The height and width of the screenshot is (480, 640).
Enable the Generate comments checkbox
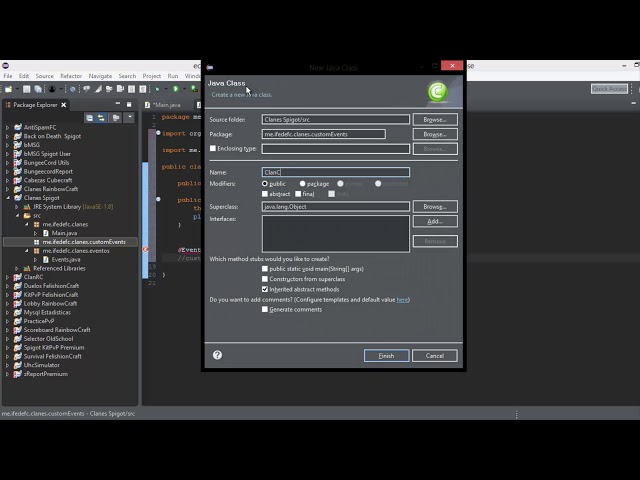(x=265, y=309)
